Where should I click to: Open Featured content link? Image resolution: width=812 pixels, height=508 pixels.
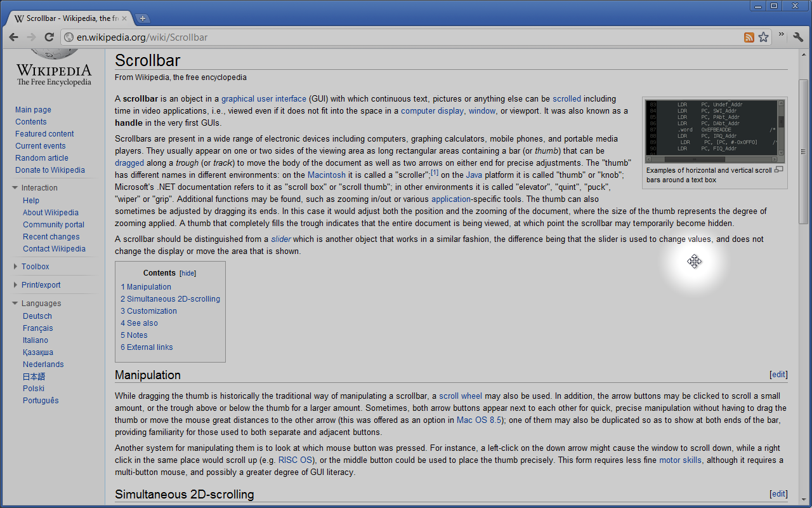click(44, 134)
